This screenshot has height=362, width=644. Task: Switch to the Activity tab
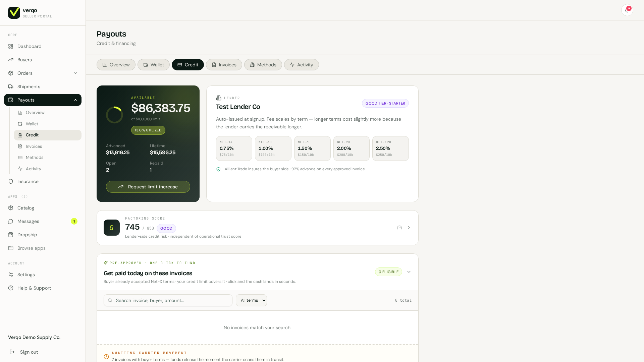(x=302, y=65)
